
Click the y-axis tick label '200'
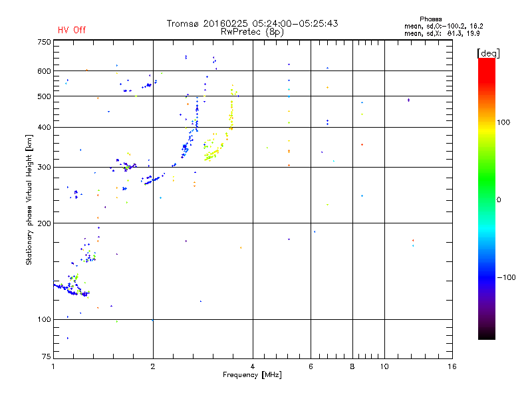click(44, 223)
